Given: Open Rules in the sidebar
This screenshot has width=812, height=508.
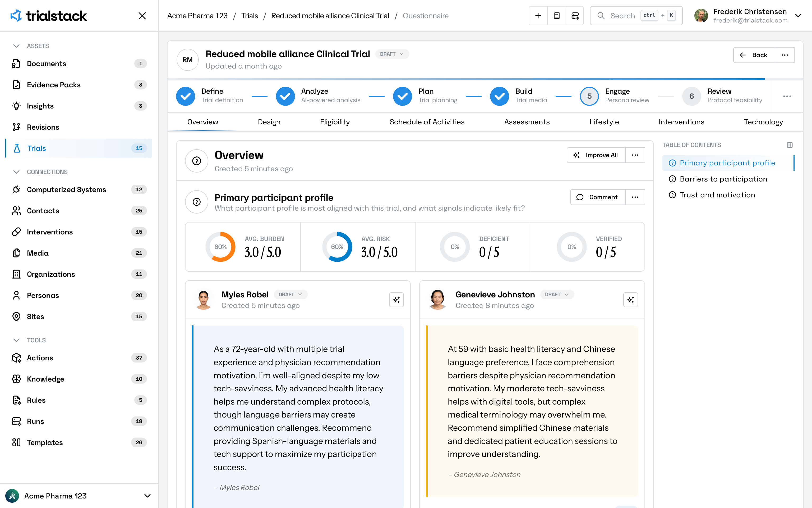Looking at the screenshot, I should [79, 400].
